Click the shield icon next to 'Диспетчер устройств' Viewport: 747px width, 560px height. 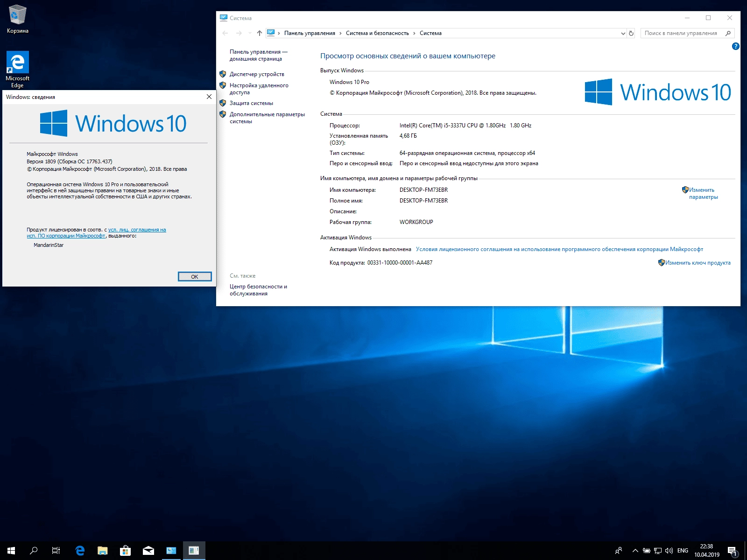(x=223, y=74)
